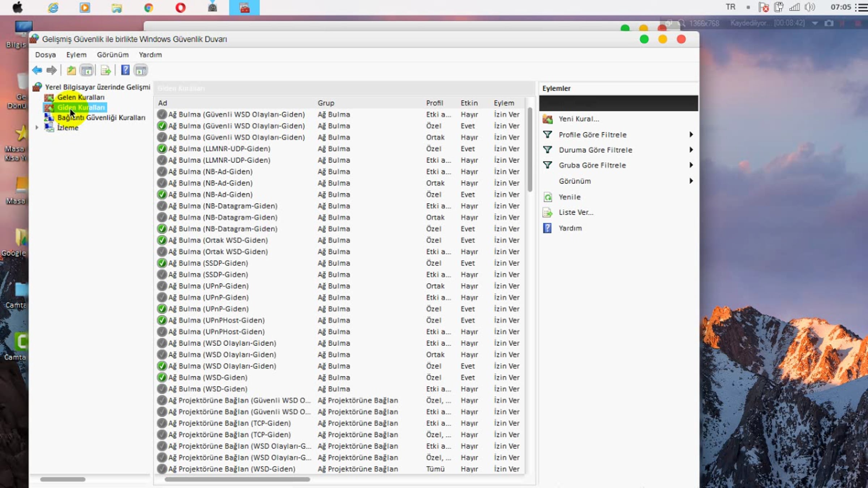Click the up-one-level folder icon

(x=71, y=70)
